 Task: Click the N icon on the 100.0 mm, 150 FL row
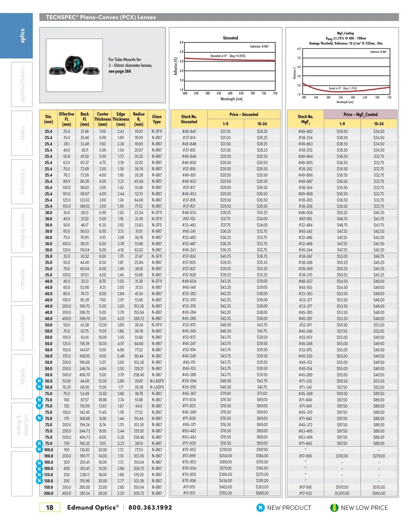coord(40,450)
